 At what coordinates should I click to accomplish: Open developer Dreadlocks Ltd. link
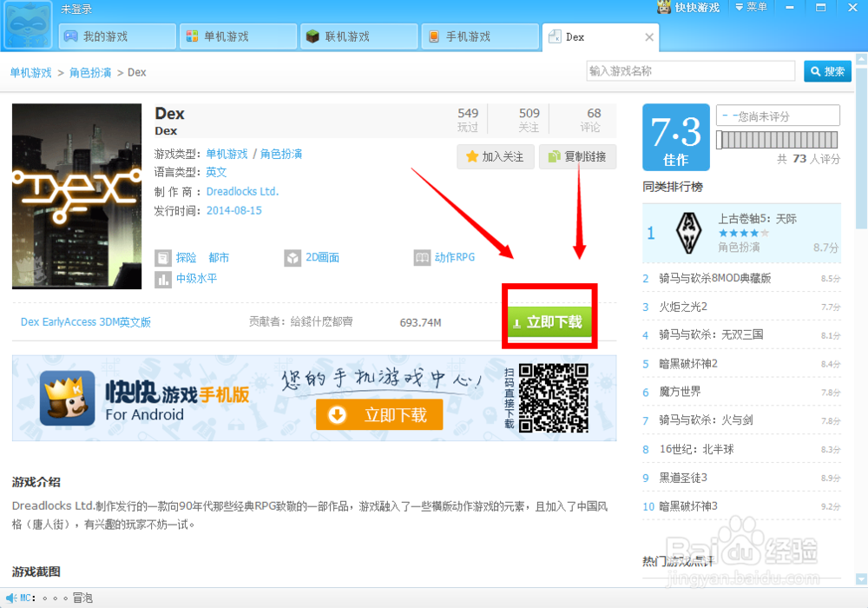242,192
